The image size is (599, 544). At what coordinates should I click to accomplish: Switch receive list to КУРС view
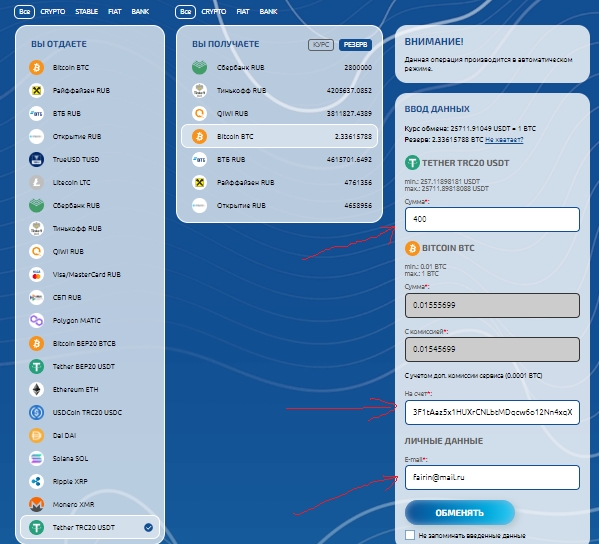coord(321,45)
